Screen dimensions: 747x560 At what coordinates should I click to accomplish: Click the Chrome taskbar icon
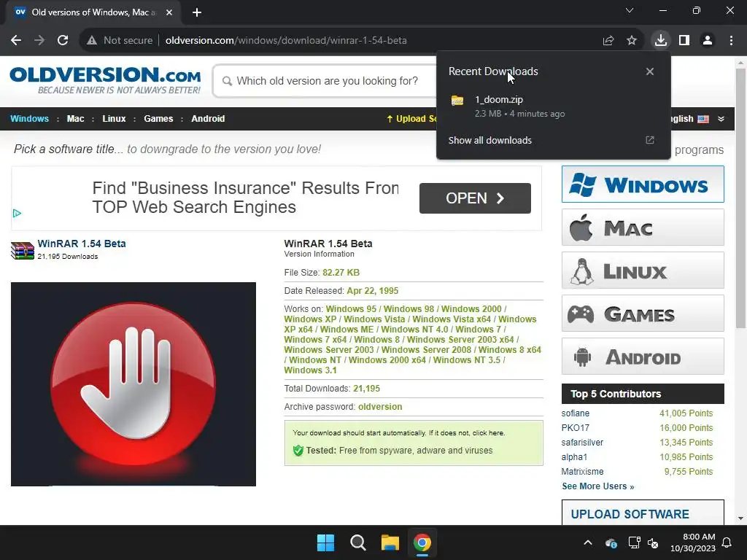[x=422, y=542]
